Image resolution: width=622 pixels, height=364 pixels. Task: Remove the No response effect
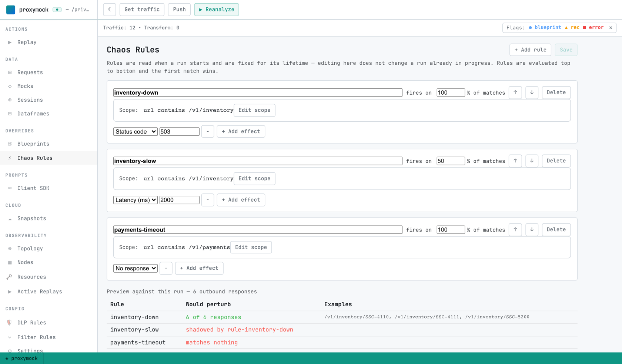click(x=166, y=268)
